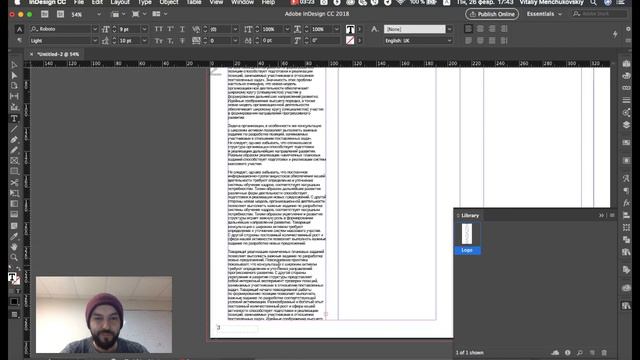Select the Logo library thumbnail

(467, 238)
